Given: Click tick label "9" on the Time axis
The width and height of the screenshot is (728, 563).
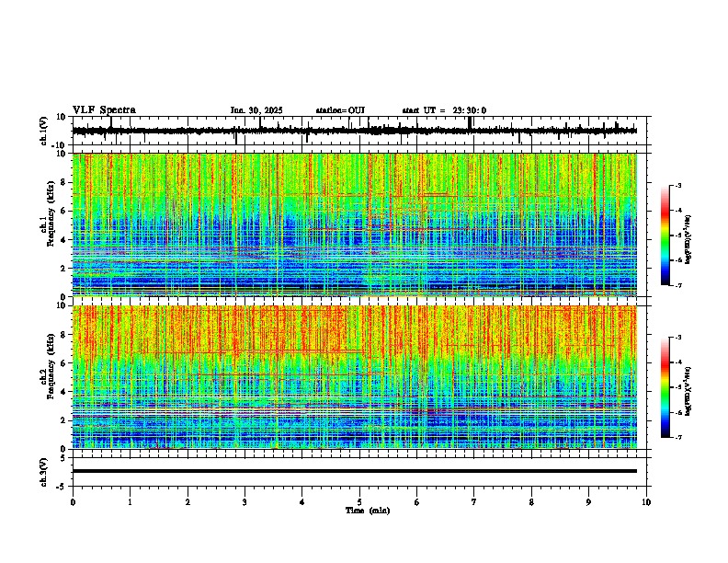Looking at the screenshot, I should pyautogui.click(x=588, y=501).
